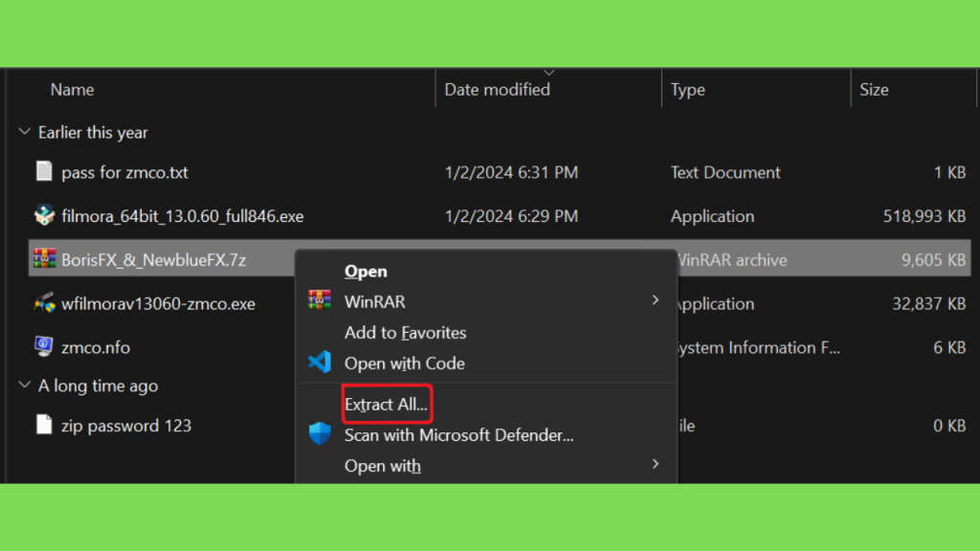Click the 518,993 KB size cell
Viewport: 980px width, 551px height.
pos(924,216)
